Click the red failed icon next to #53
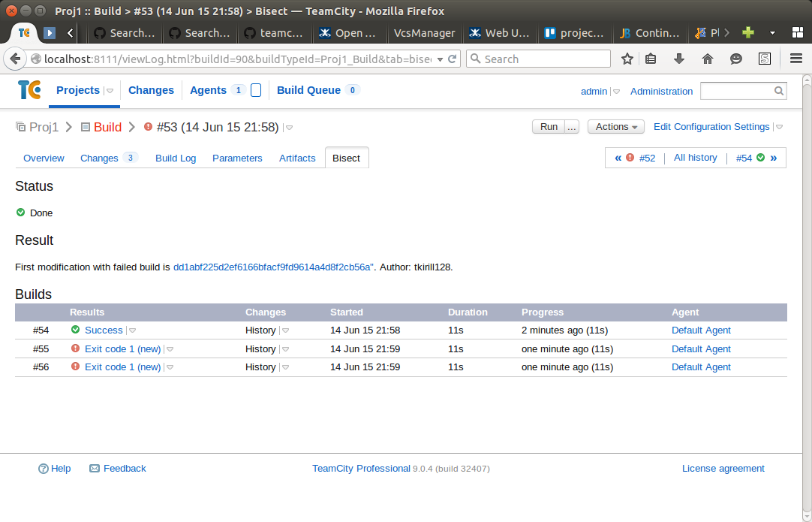This screenshot has width=812, height=522. [148, 126]
